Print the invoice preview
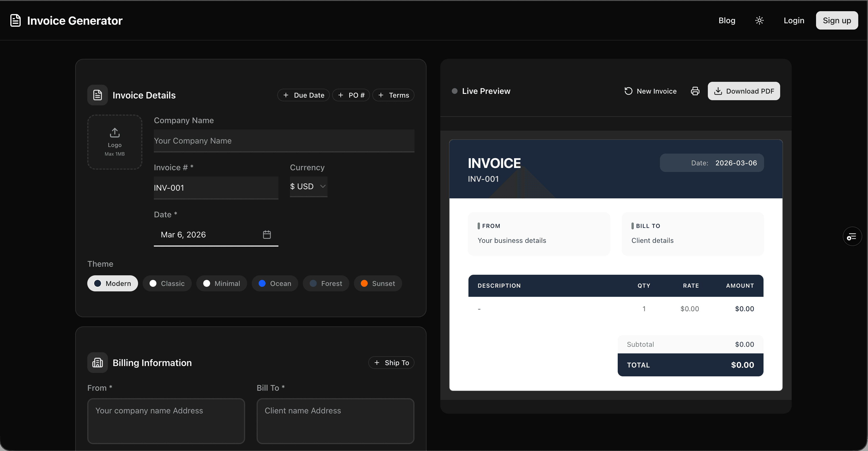868x451 pixels. pyautogui.click(x=695, y=91)
